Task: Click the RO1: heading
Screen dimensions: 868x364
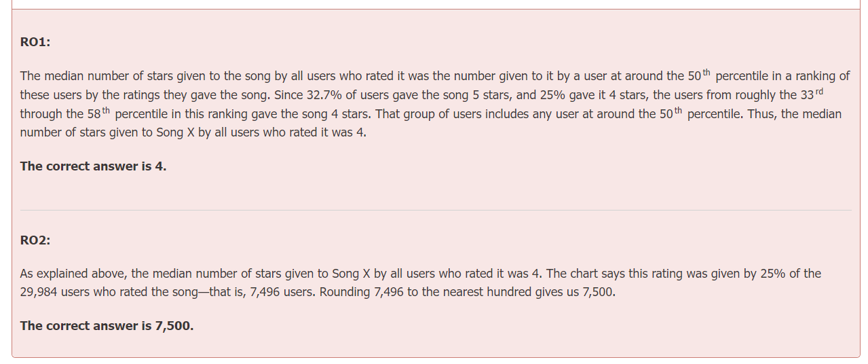Action: pyautogui.click(x=35, y=42)
